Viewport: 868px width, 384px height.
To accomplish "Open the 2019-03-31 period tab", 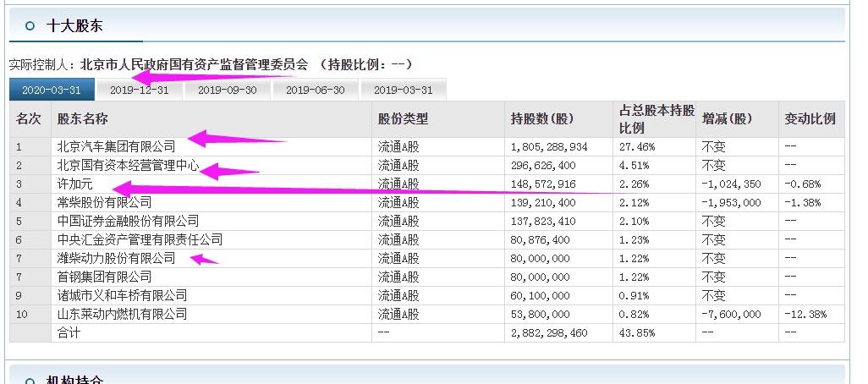I will tap(403, 90).
